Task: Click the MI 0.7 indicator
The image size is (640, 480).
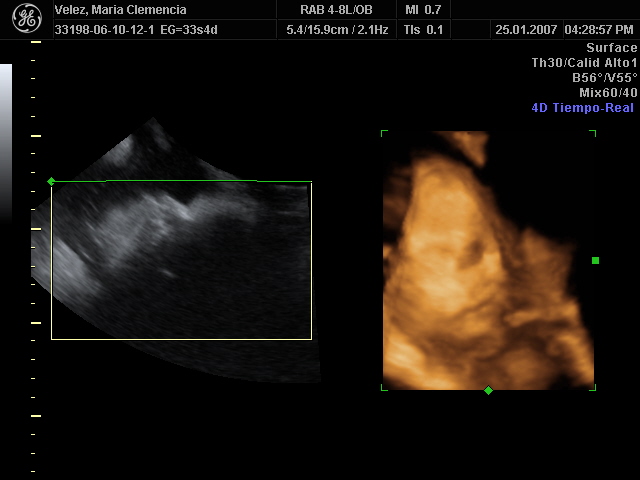Action: (423, 10)
